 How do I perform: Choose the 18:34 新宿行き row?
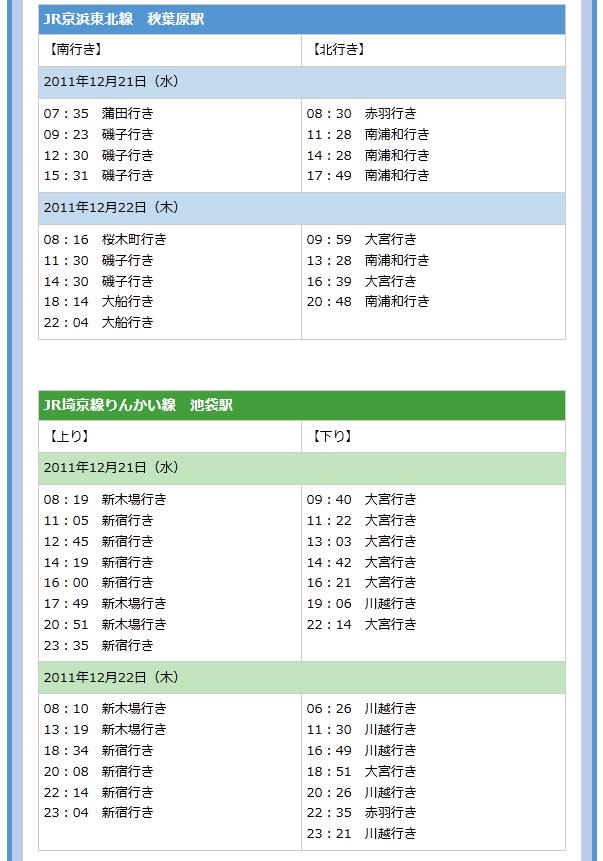[99, 751]
